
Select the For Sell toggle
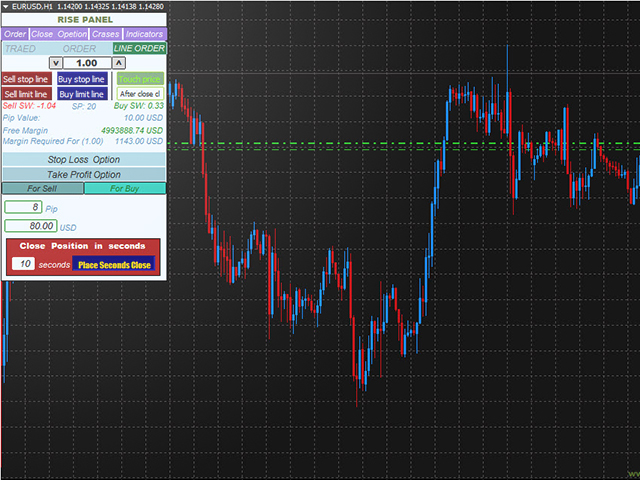pos(42,188)
